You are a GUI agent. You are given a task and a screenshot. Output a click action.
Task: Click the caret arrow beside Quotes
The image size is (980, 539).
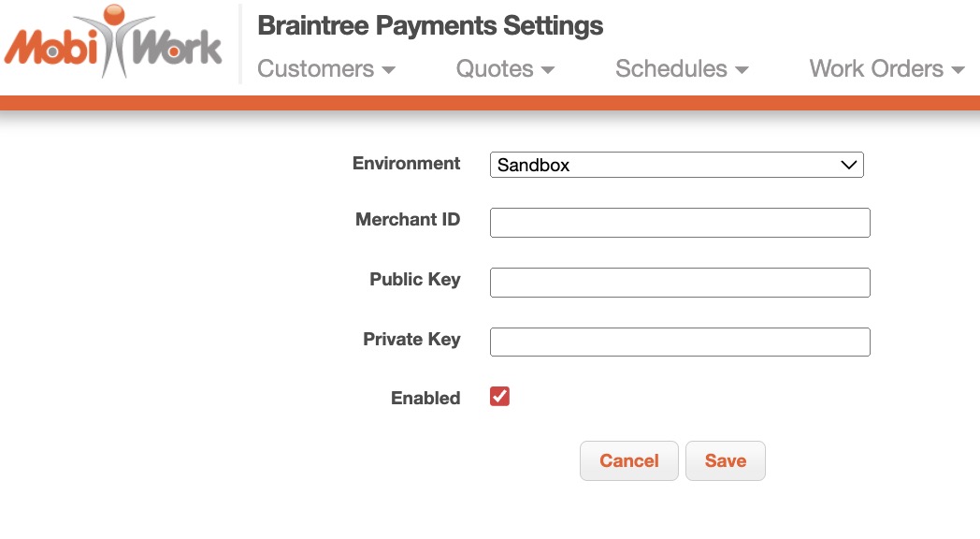click(x=548, y=70)
